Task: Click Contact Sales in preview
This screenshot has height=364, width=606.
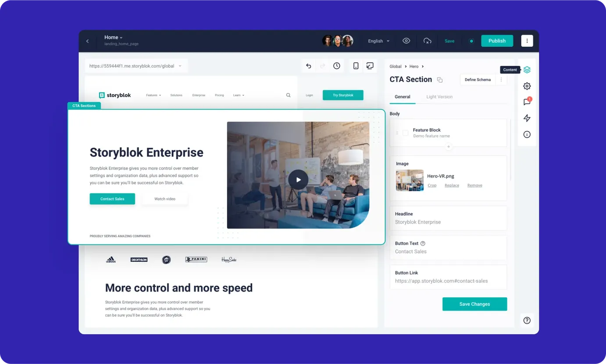Action: click(112, 199)
